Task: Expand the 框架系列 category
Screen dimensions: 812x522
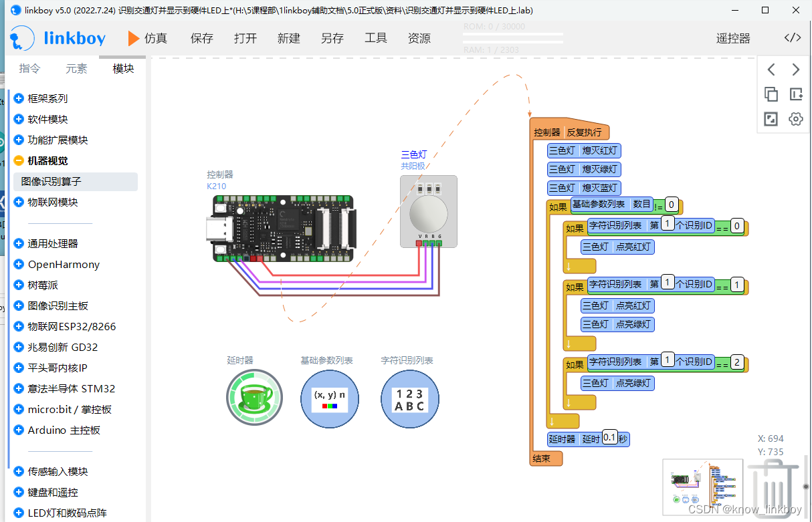Action: [x=19, y=98]
